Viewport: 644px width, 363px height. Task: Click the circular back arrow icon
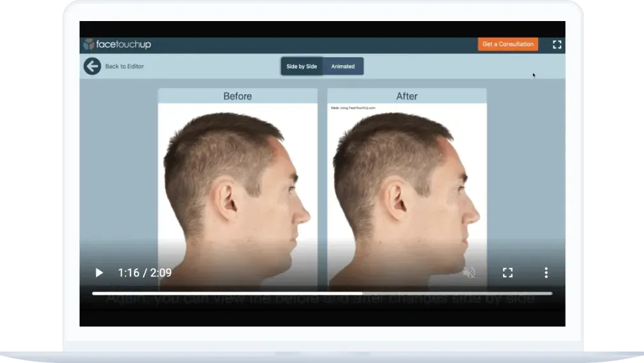[x=92, y=66]
